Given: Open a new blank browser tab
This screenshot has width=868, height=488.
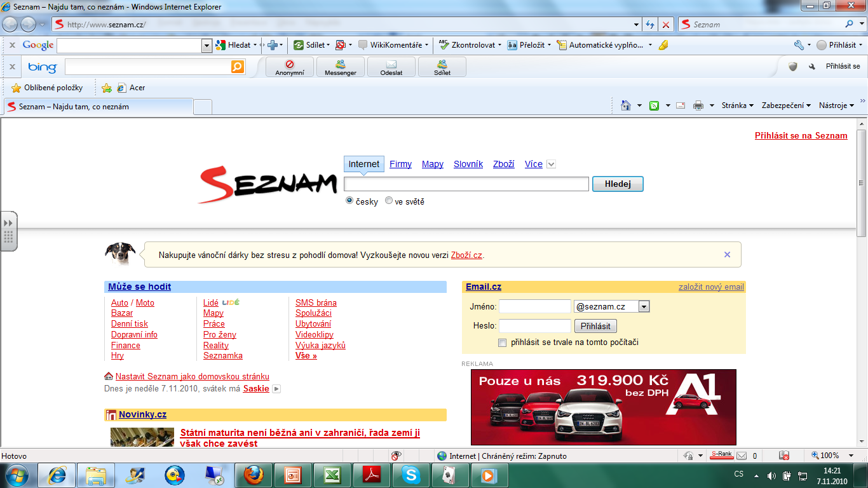Looking at the screenshot, I should click(x=203, y=107).
